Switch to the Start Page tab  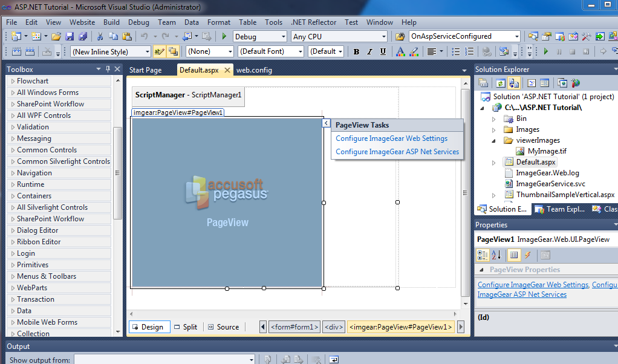(146, 70)
